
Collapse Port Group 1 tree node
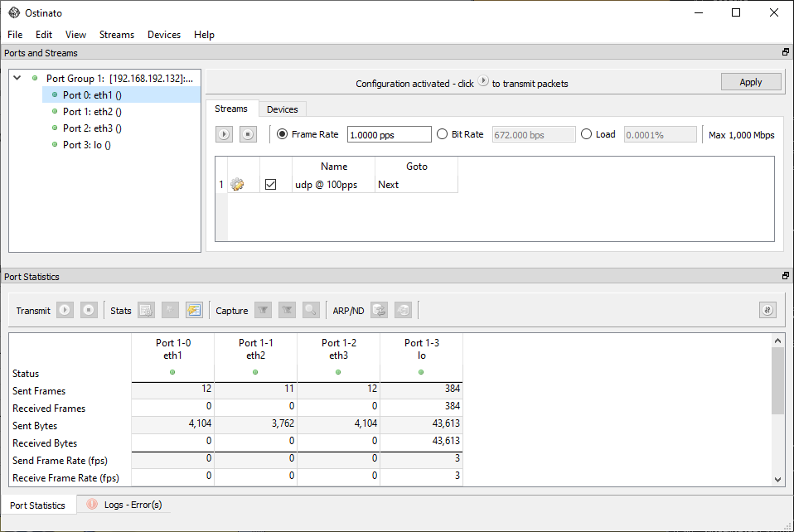click(x=17, y=79)
